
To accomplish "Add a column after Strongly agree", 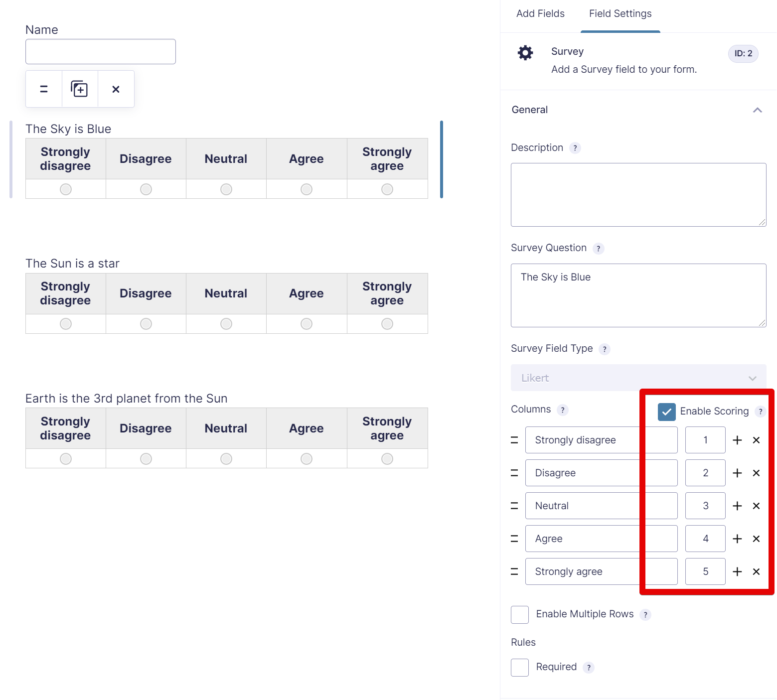I will (x=737, y=571).
